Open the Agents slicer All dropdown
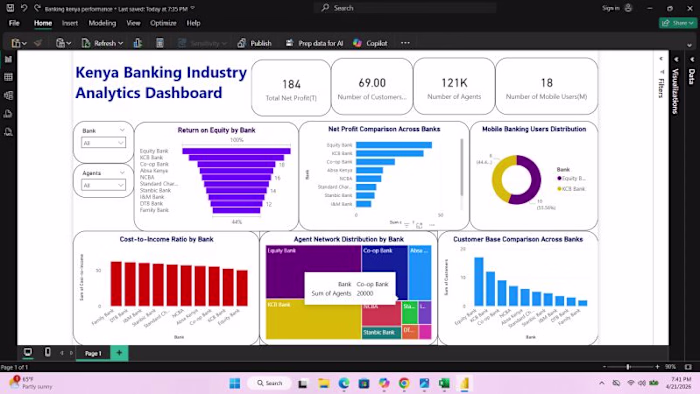700x394 pixels. pyautogui.click(x=103, y=185)
